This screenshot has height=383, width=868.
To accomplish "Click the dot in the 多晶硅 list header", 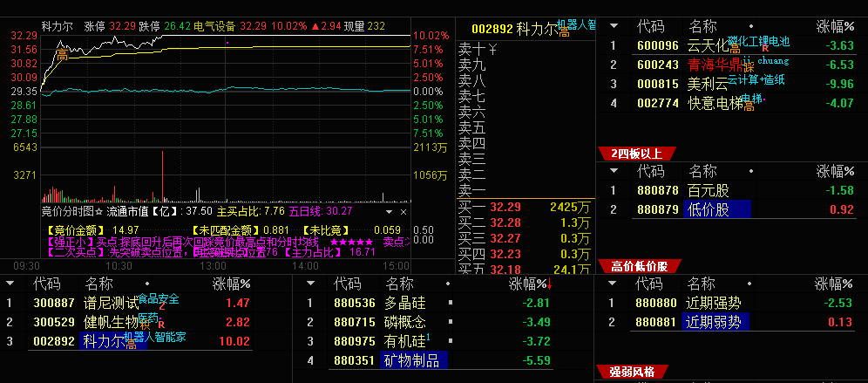I will 447,284.
